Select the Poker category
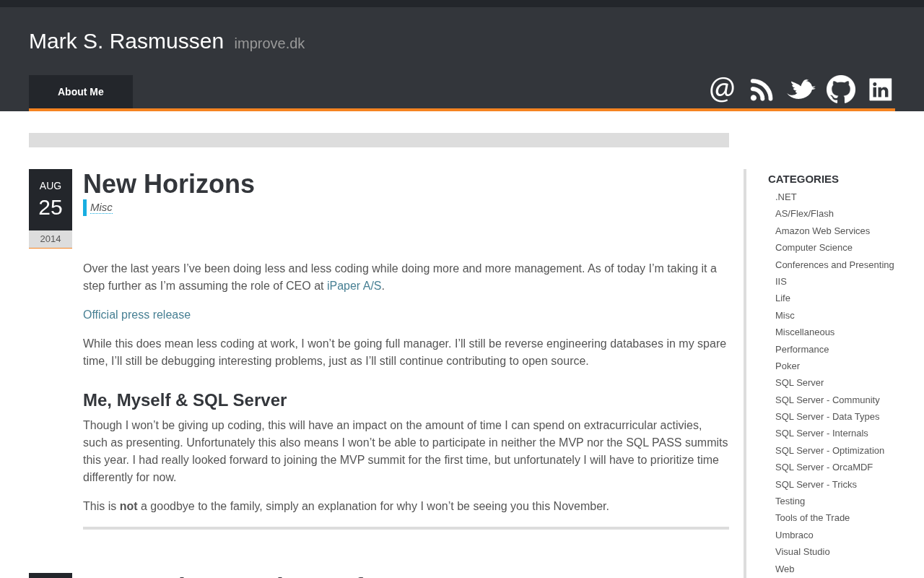 tap(788, 366)
